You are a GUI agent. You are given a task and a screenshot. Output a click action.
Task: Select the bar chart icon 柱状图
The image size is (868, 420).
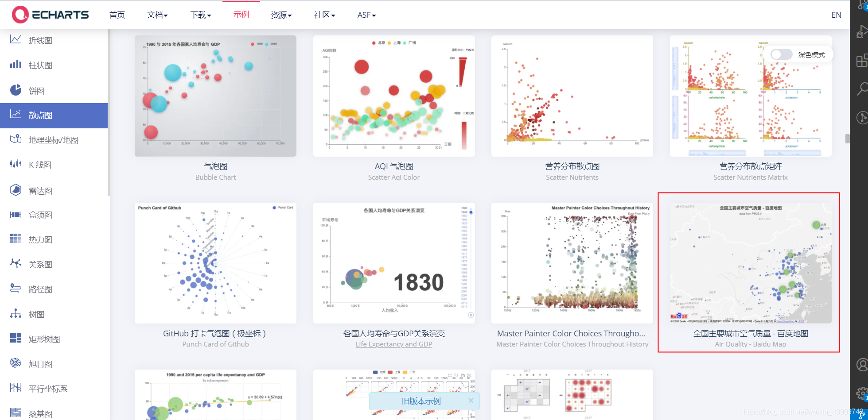[x=16, y=65]
